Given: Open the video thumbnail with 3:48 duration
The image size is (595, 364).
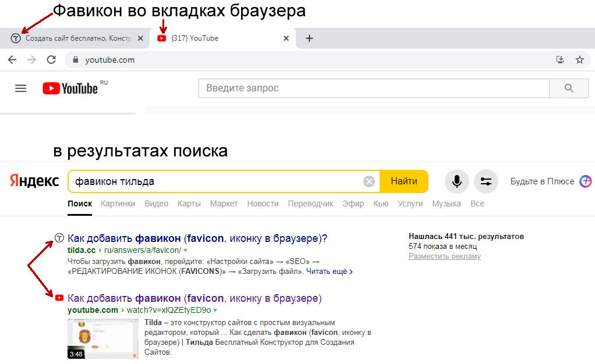Looking at the screenshot, I should point(102,338).
